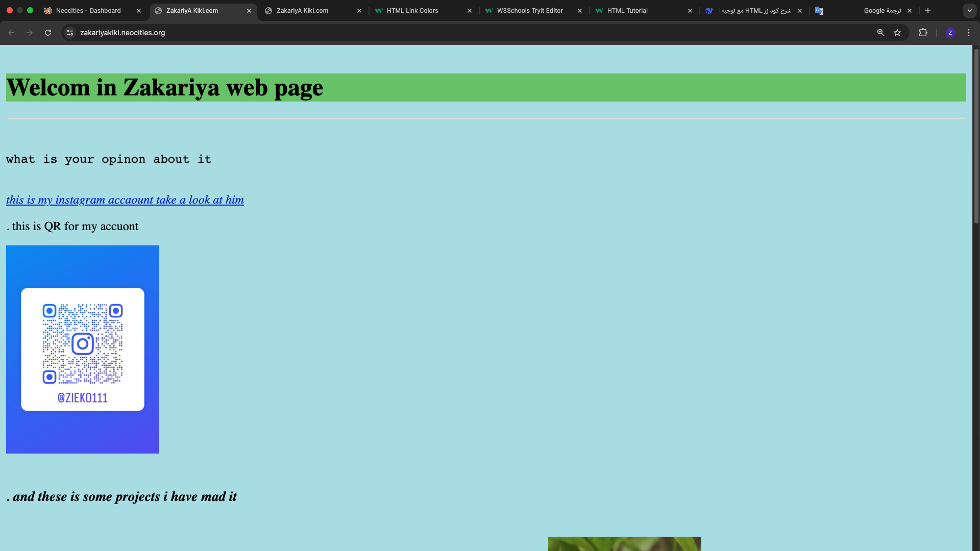Switch to Google Translate tab
Image resolution: width=980 pixels, height=551 pixels.
point(864,10)
